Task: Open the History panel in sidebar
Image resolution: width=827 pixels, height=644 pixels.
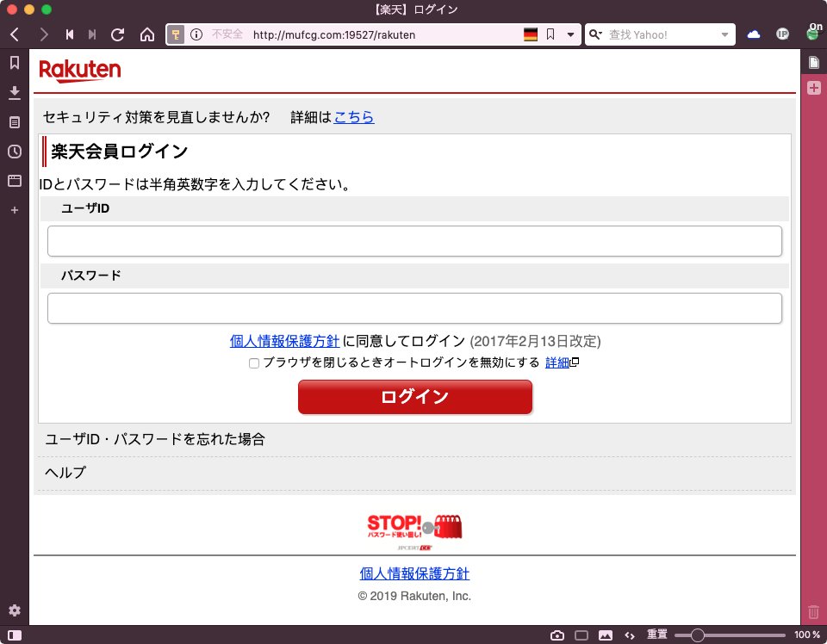Action: 15,152
